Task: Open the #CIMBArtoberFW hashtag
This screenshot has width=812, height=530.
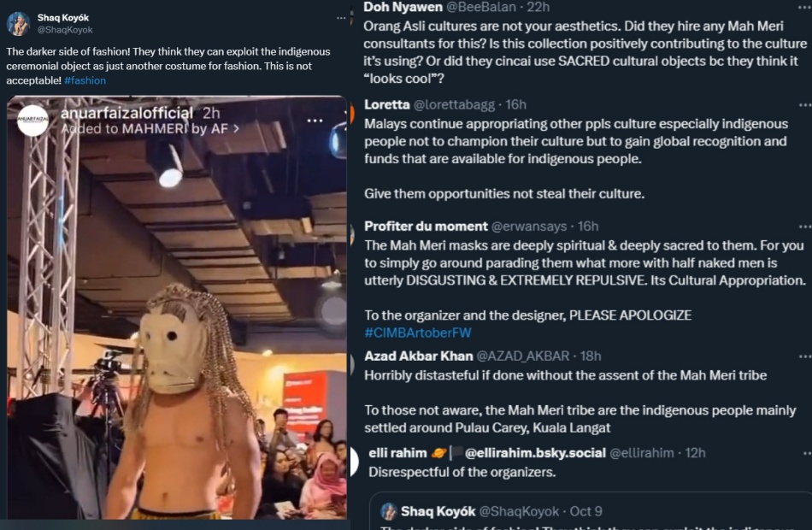Action: click(418, 333)
